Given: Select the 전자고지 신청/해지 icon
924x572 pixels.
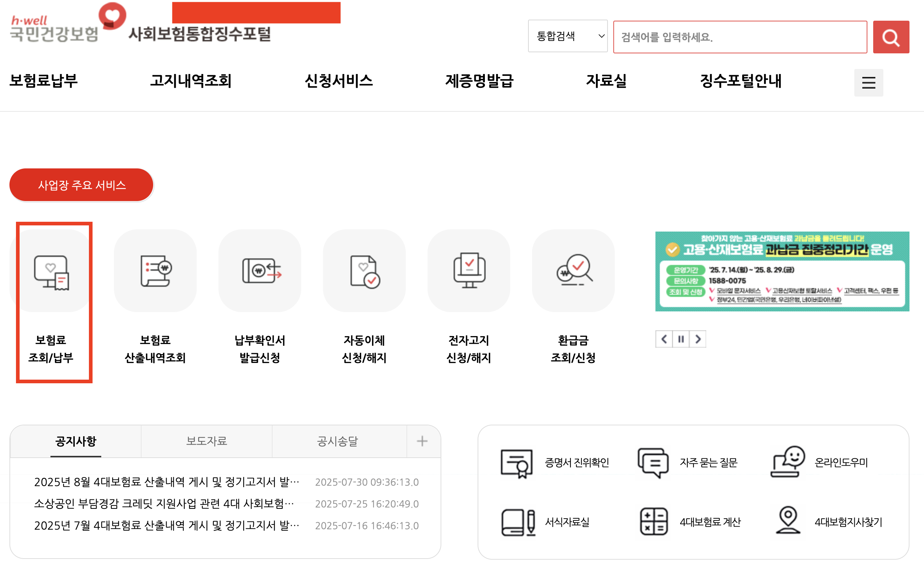Looking at the screenshot, I should 469,271.
